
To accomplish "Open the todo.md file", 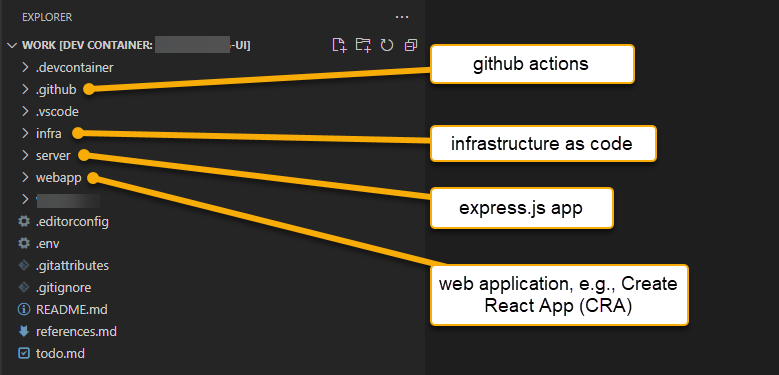I will [60, 354].
